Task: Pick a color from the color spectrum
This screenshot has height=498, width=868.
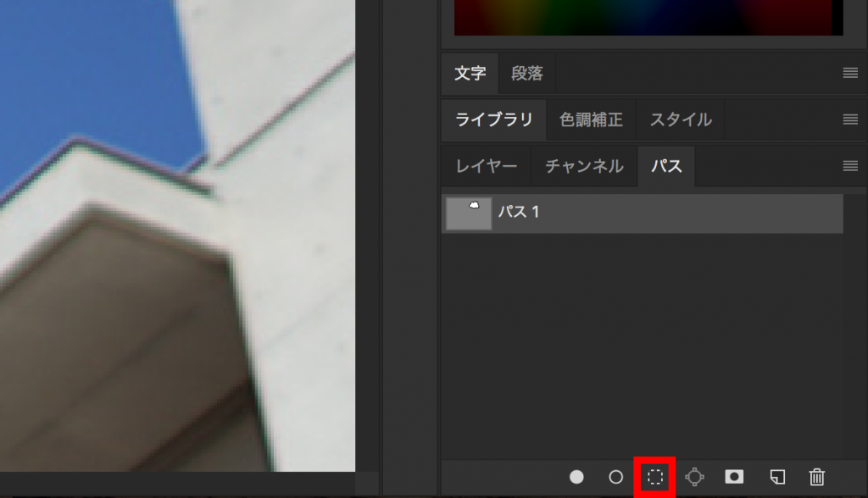Action: click(x=648, y=18)
